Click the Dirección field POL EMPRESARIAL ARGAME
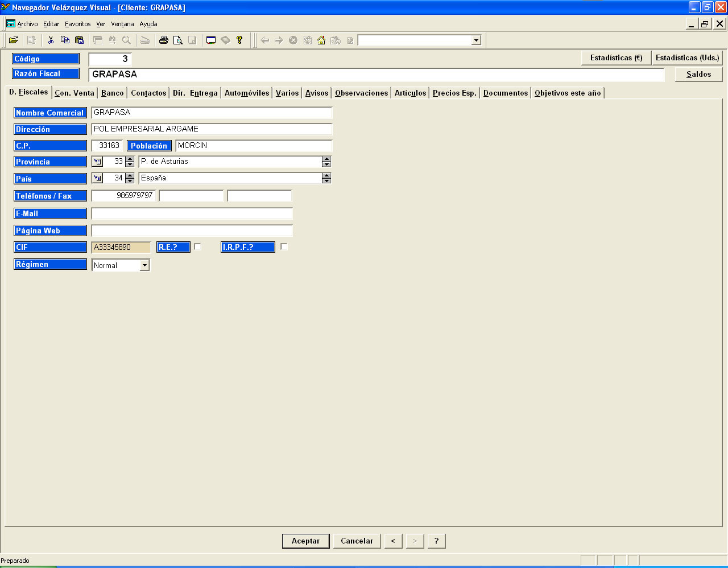 pyautogui.click(x=212, y=129)
